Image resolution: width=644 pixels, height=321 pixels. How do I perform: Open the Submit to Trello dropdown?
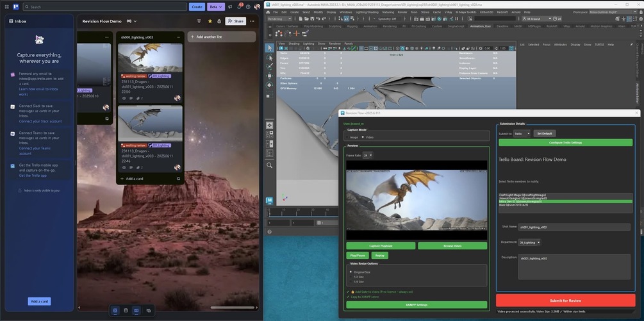[x=522, y=133]
